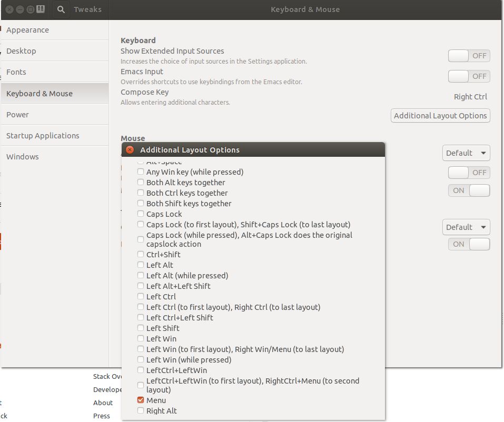Open the Windows section
504x422 pixels.
tap(55, 157)
